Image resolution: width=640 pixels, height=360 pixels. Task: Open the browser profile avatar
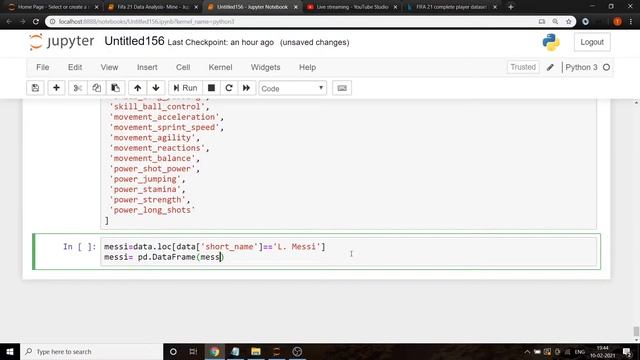tap(617, 22)
